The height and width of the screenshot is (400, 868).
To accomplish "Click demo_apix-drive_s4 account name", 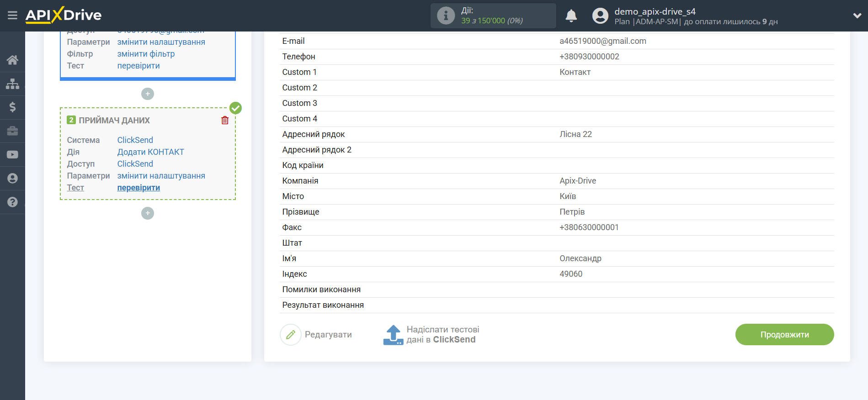I will [x=655, y=11].
